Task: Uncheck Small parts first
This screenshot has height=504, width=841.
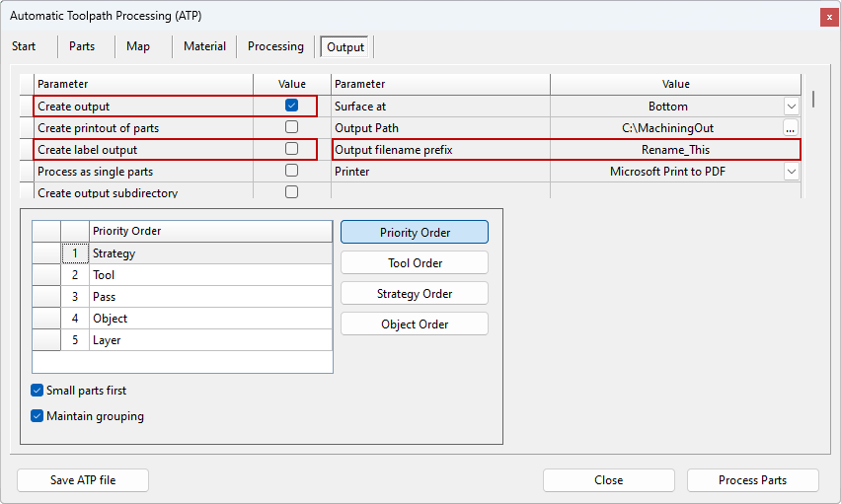Action: pos(38,391)
